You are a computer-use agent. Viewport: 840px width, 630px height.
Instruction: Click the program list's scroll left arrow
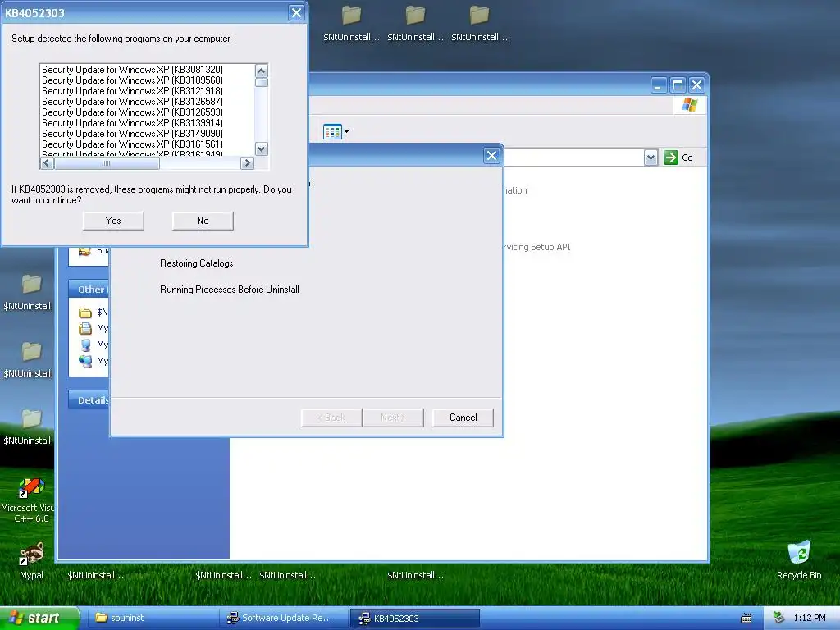point(47,163)
